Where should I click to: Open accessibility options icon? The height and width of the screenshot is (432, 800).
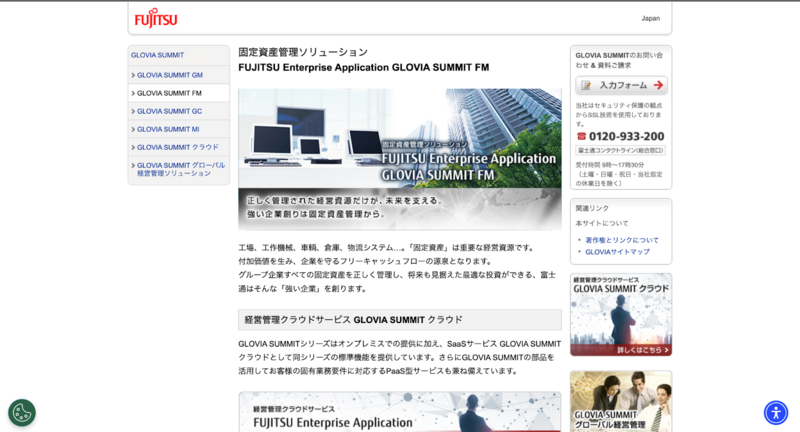point(776,413)
